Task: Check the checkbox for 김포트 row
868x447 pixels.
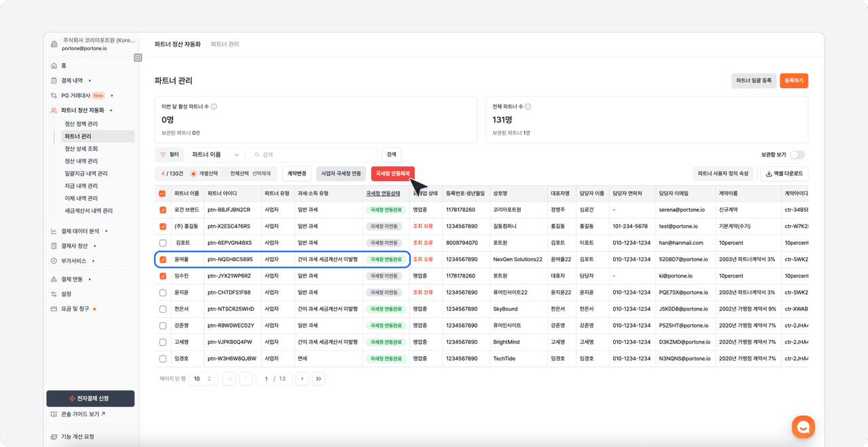Action: [x=163, y=243]
